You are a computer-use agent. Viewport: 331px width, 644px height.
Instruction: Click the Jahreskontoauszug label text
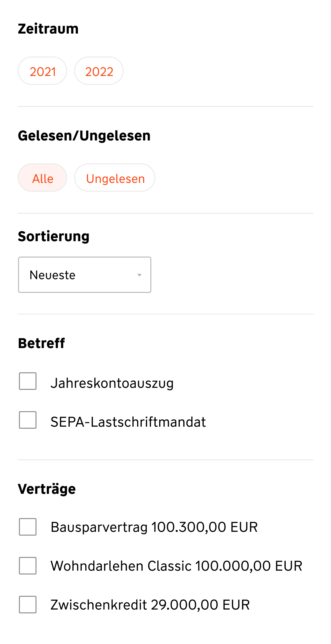click(x=112, y=383)
